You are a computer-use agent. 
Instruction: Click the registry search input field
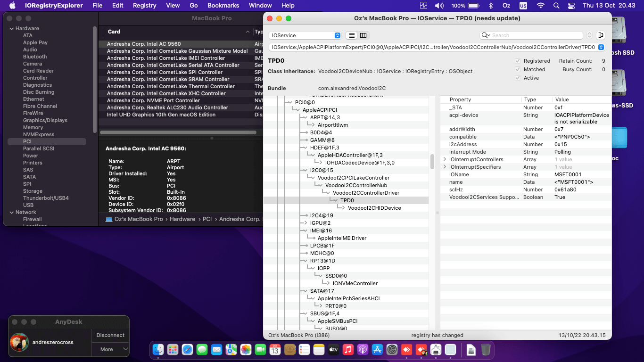536,35
